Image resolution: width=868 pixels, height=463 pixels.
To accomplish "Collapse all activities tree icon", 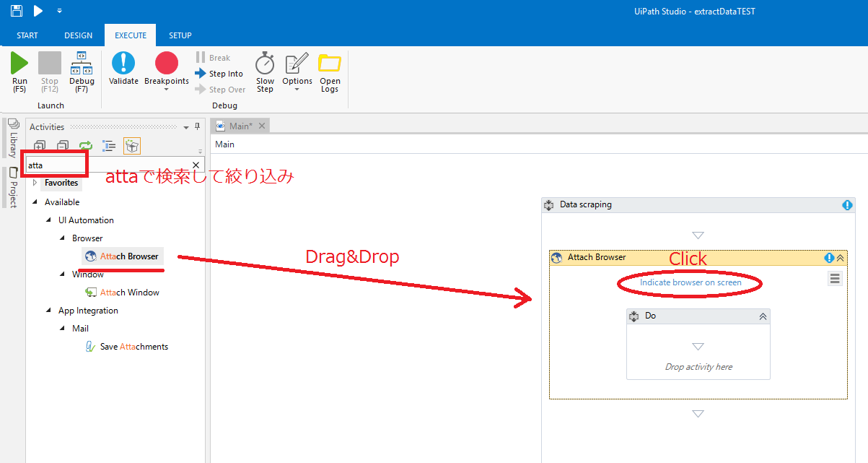I will coord(63,146).
